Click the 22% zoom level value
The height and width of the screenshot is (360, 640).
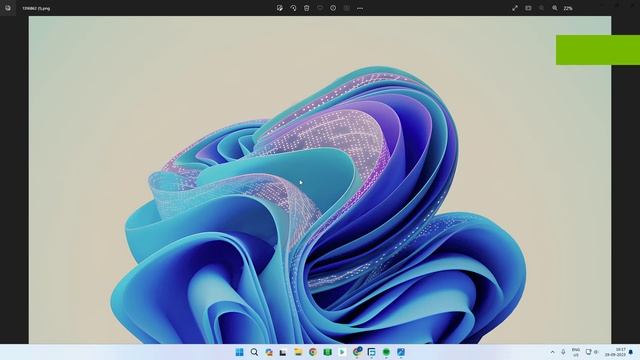568,8
